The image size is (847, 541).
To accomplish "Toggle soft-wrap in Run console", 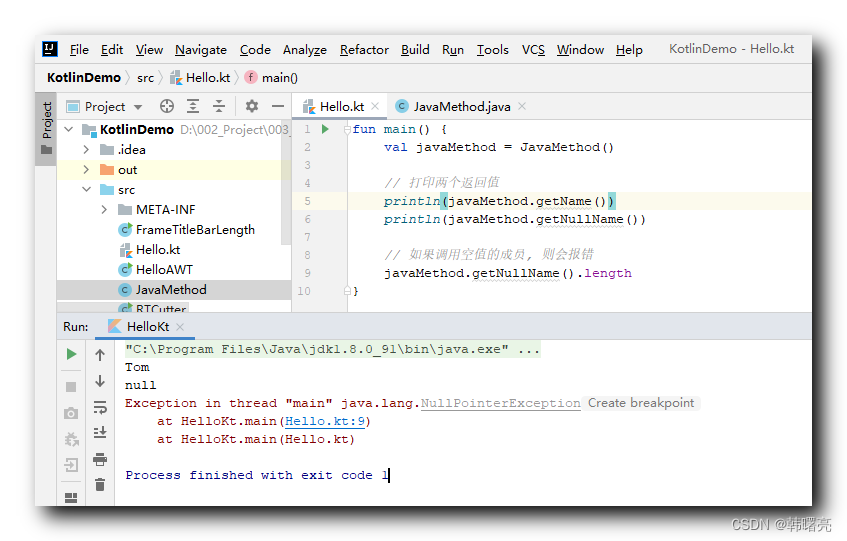I will point(100,407).
